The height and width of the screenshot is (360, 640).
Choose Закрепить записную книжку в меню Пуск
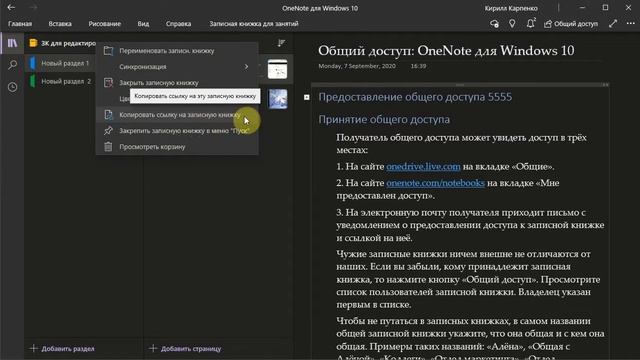pyautogui.click(x=177, y=131)
